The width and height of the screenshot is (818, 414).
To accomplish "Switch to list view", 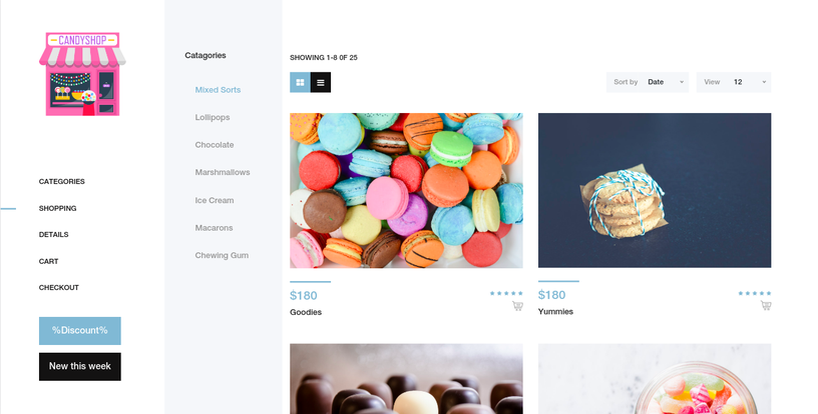I will tap(320, 82).
